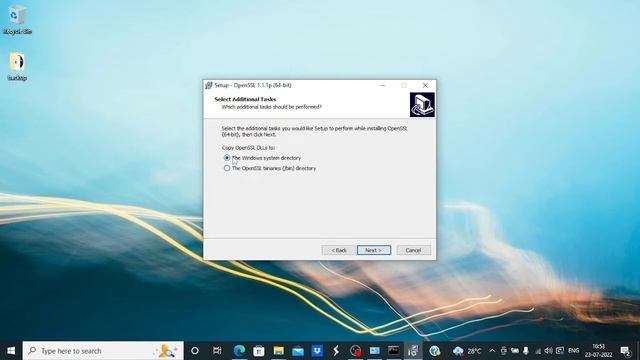Image resolution: width=640 pixels, height=360 pixels.
Task: Click the setup icon in dialog title bar
Action: [x=209, y=85]
